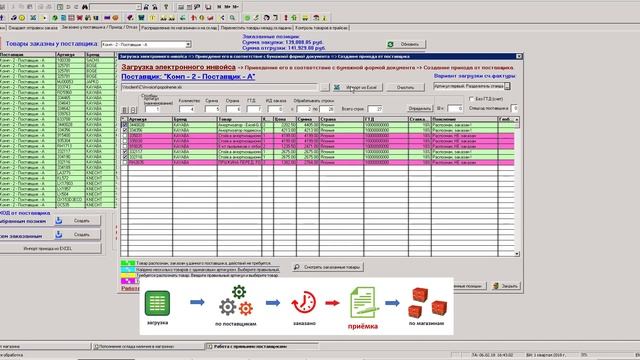Click the table scrollbar up arrow
The height and width of the screenshot is (360, 640).
(x=517, y=119)
